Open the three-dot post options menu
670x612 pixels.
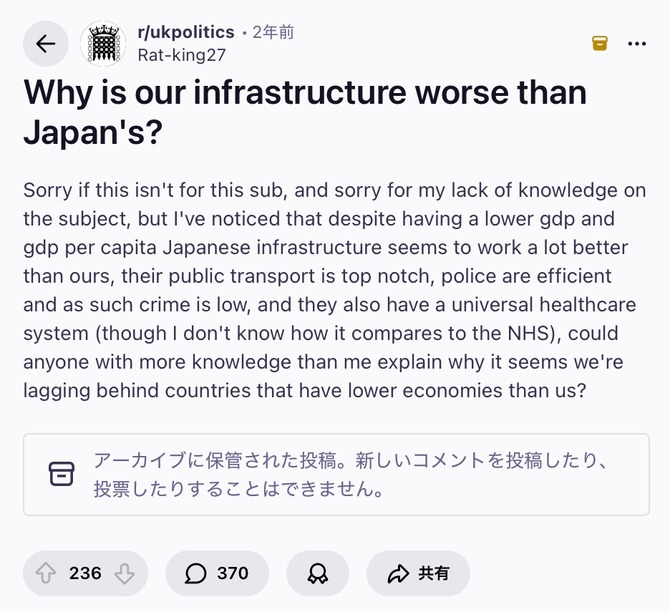point(636,43)
